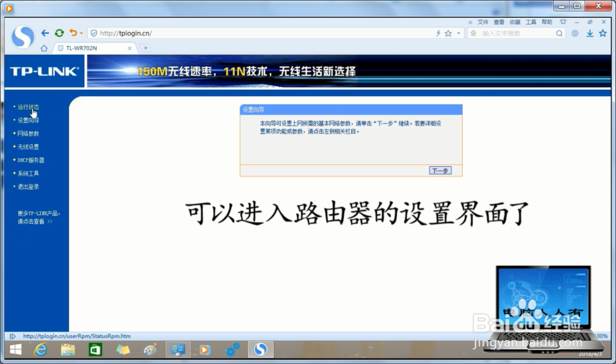Expand the 网络参数 sidebar section
616x364 pixels.
click(28, 133)
